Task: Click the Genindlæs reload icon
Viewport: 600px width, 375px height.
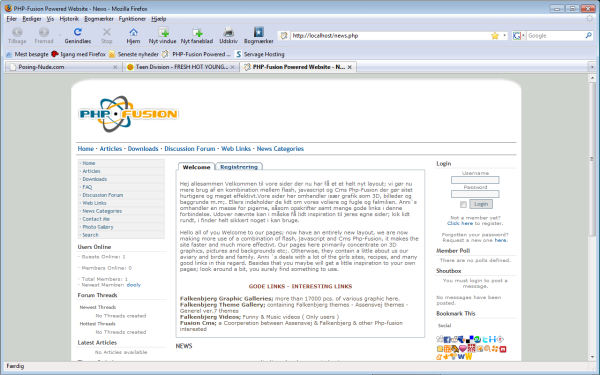Action: [x=78, y=32]
